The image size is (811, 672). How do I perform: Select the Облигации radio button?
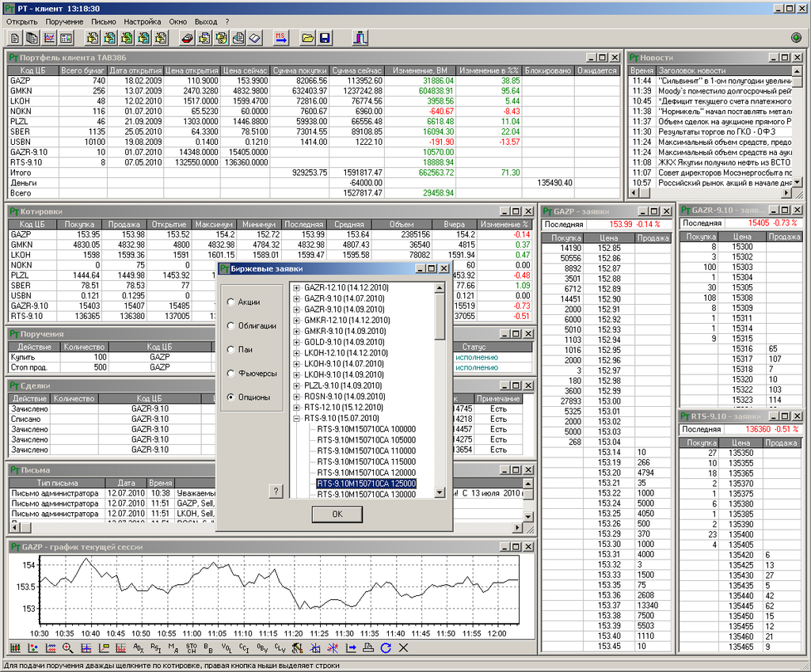(x=230, y=325)
